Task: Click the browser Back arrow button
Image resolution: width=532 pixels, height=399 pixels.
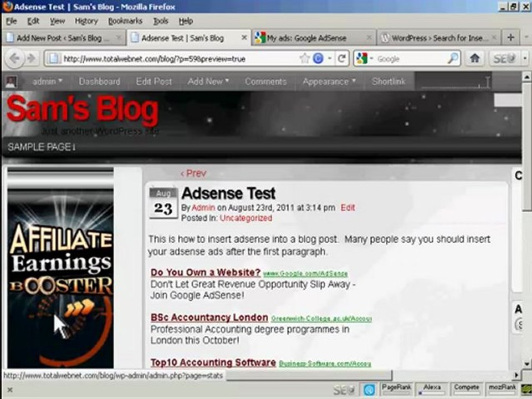Action: point(14,59)
